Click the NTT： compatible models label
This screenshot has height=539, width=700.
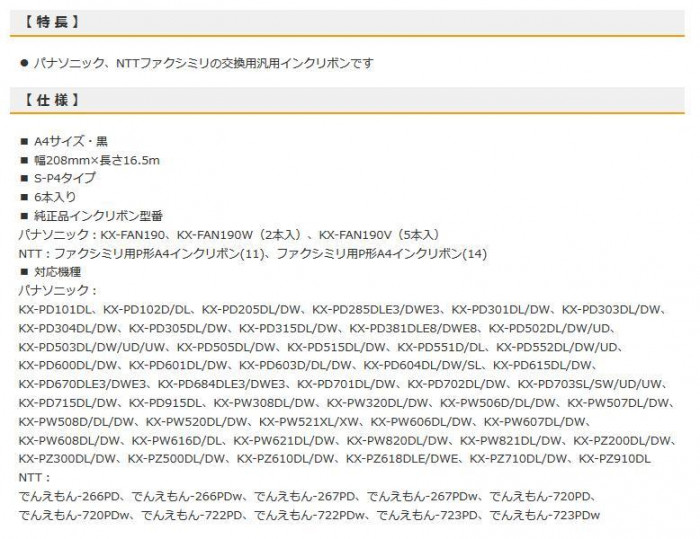pos(34,477)
